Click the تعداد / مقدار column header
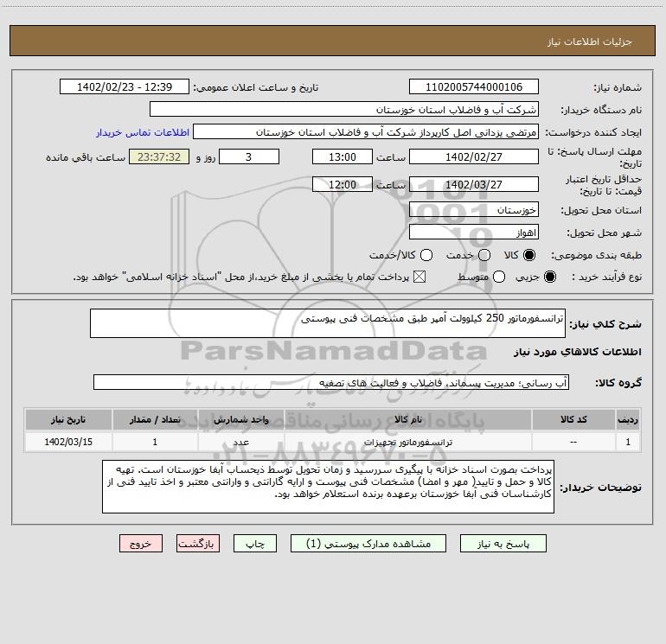 pyautogui.click(x=155, y=419)
